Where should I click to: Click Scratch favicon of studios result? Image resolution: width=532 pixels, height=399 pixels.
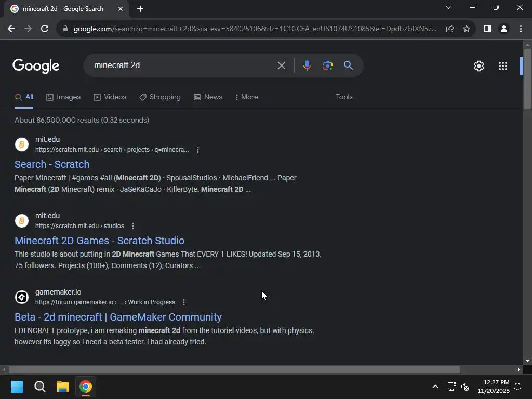click(22, 221)
